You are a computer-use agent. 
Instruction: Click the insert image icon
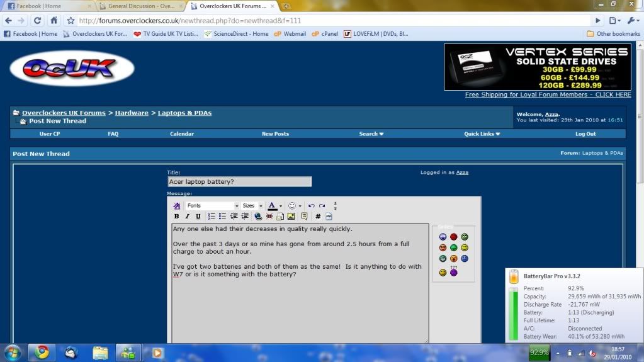(x=291, y=217)
